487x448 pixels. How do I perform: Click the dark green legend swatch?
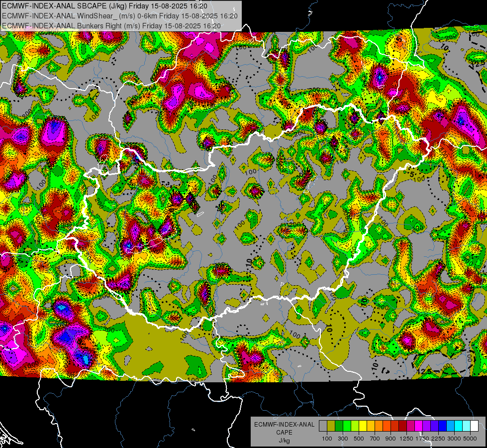tap(339, 426)
